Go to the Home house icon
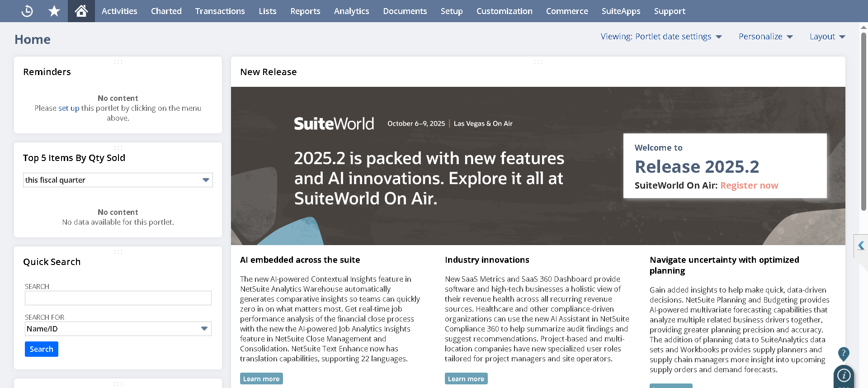Image resolution: width=868 pixels, height=388 pixels. tap(81, 11)
